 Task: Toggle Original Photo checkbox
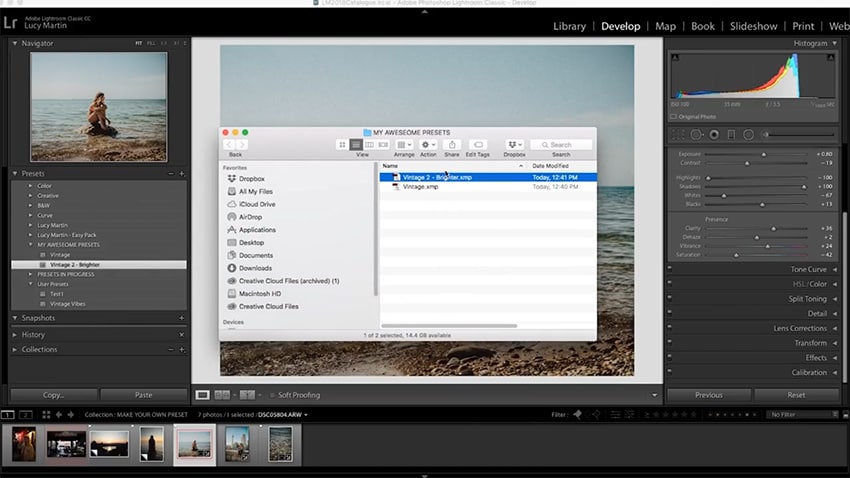pos(674,117)
